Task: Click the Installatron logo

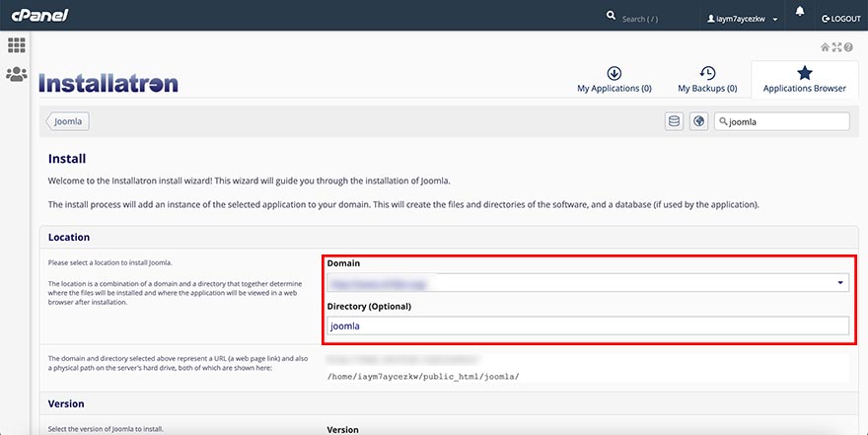Action: [108, 84]
